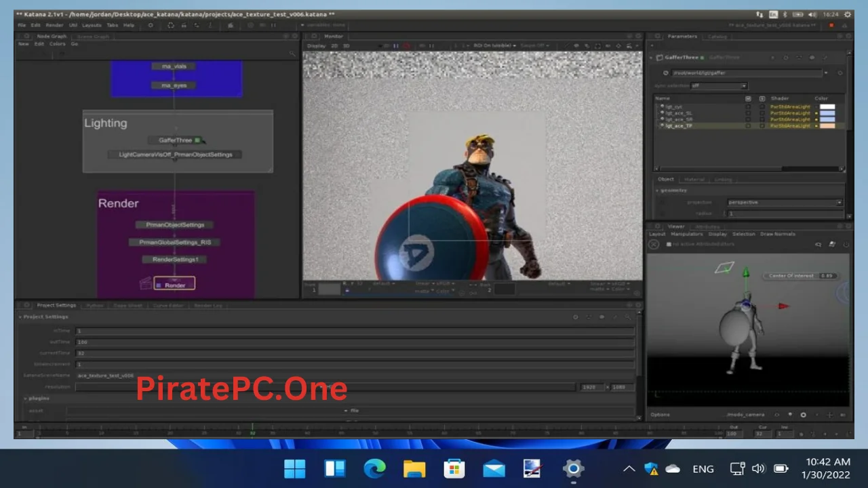This screenshot has height=488, width=868.
Task: Open the Help menu
Action: pos(129,25)
